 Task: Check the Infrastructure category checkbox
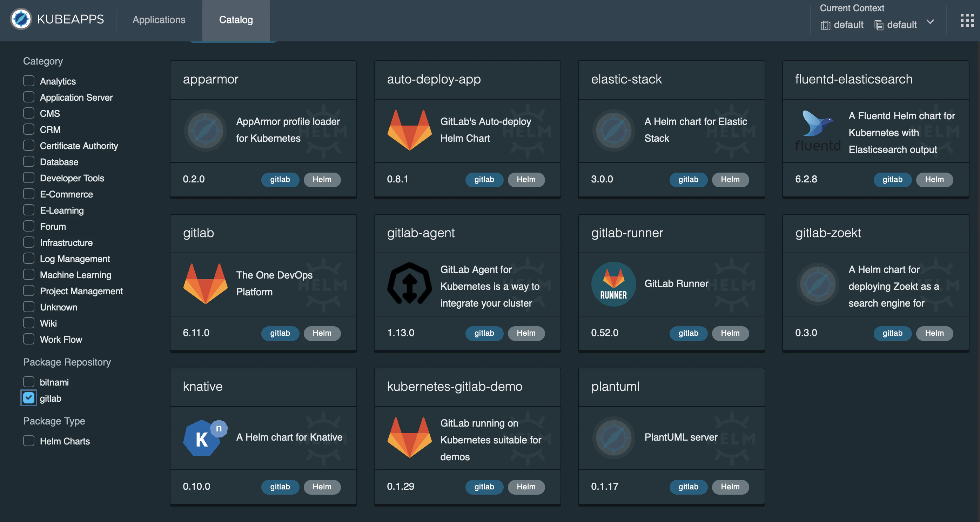click(x=28, y=242)
